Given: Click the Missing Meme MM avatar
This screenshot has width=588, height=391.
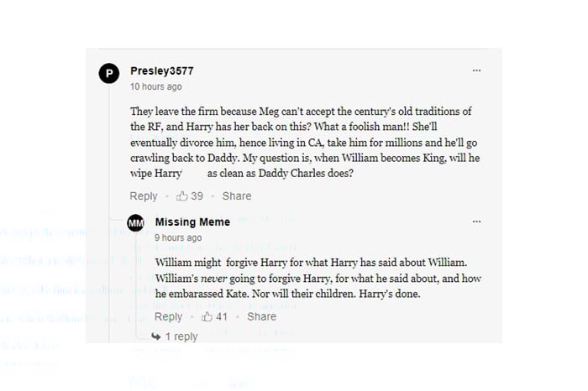Looking at the screenshot, I should [x=135, y=222].
